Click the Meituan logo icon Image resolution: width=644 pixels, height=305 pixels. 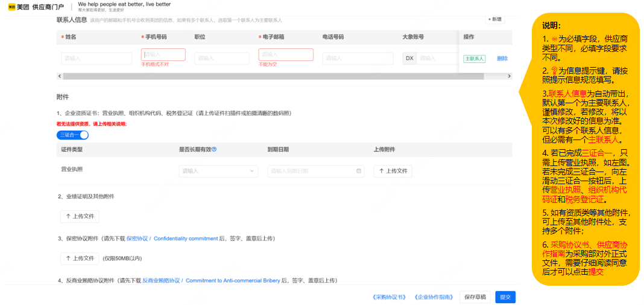click(x=12, y=7)
